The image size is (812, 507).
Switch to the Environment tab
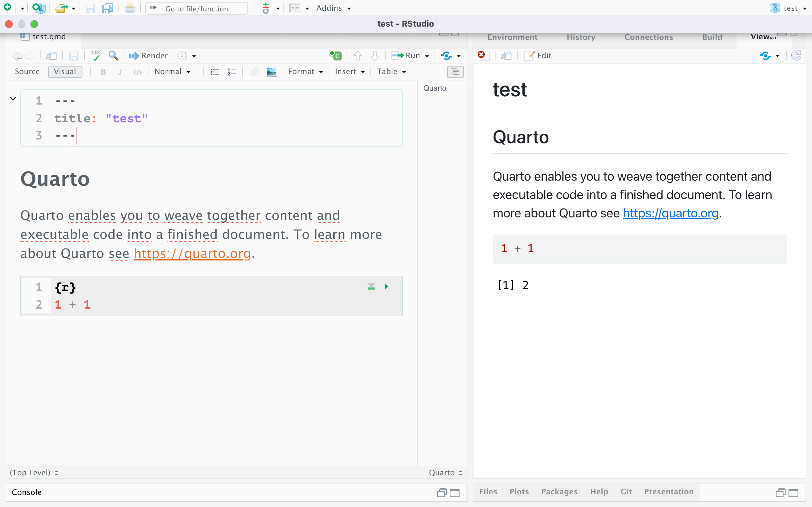pos(512,37)
